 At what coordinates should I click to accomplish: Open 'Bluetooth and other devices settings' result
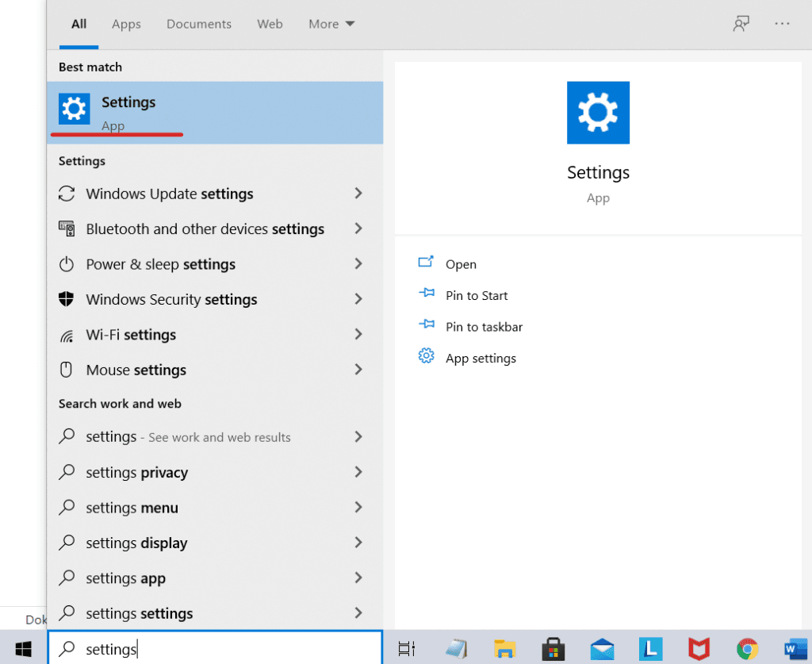(x=215, y=229)
